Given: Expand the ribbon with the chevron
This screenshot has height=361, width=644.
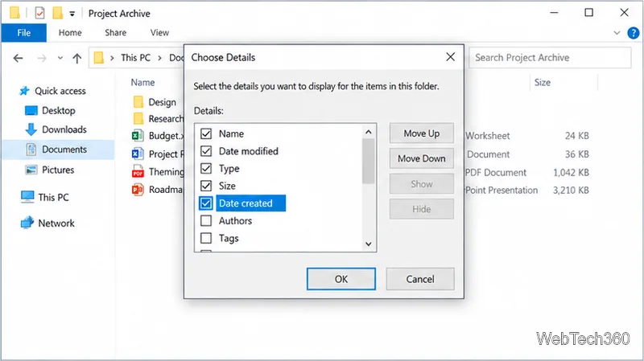Looking at the screenshot, I should pyautogui.click(x=617, y=33).
